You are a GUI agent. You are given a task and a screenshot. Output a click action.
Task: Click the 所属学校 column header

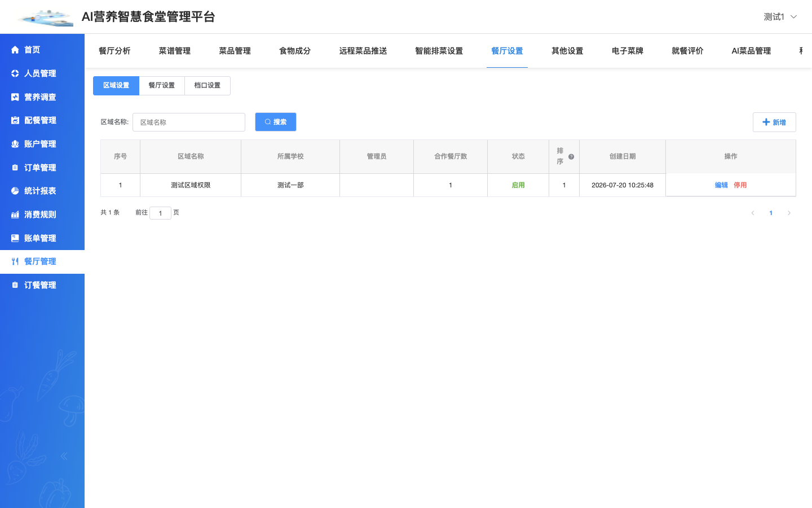[290, 156]
